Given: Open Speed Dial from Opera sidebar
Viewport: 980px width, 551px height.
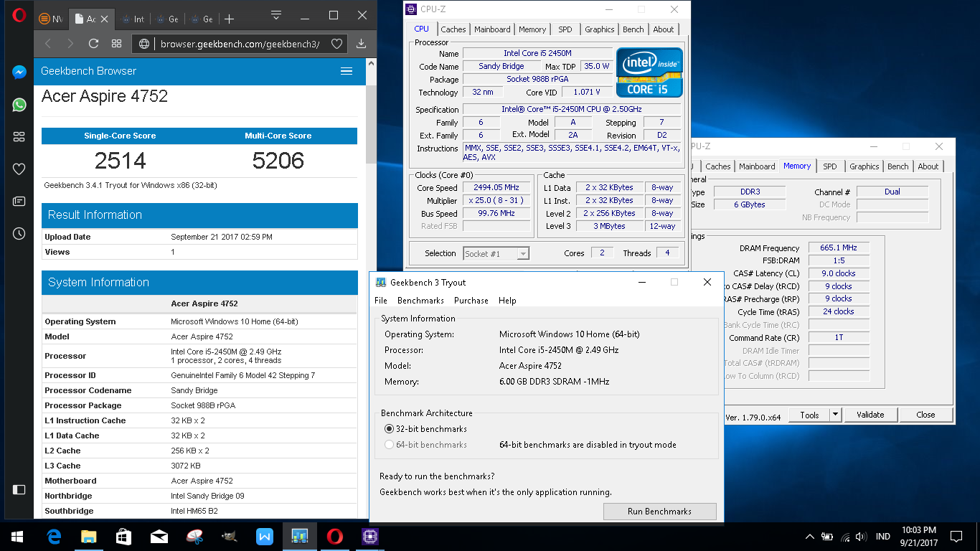Looking at the screenshot, I should pyautogui.click(x=19, y=137).
